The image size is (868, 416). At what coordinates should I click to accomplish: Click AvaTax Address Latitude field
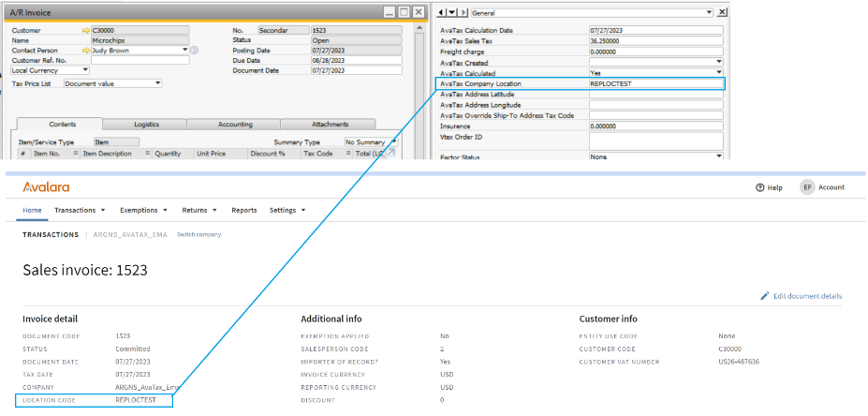point(656,95)
